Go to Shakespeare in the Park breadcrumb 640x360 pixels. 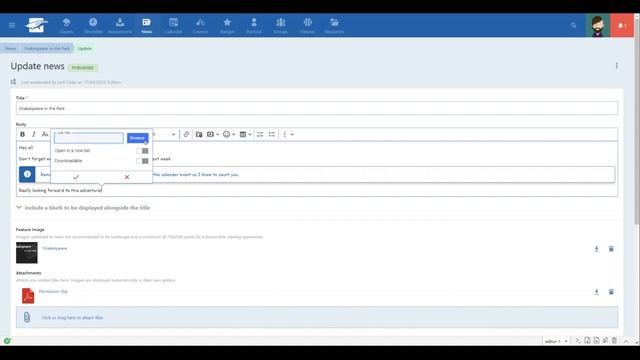click(x=47, y=49)
